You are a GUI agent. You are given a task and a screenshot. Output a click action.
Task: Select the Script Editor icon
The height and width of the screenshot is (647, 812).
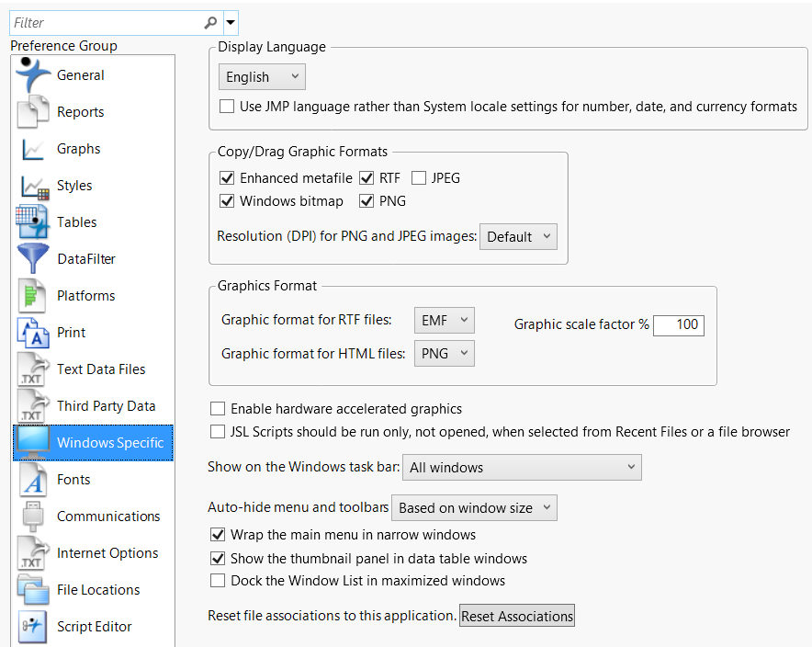(33, 627)
